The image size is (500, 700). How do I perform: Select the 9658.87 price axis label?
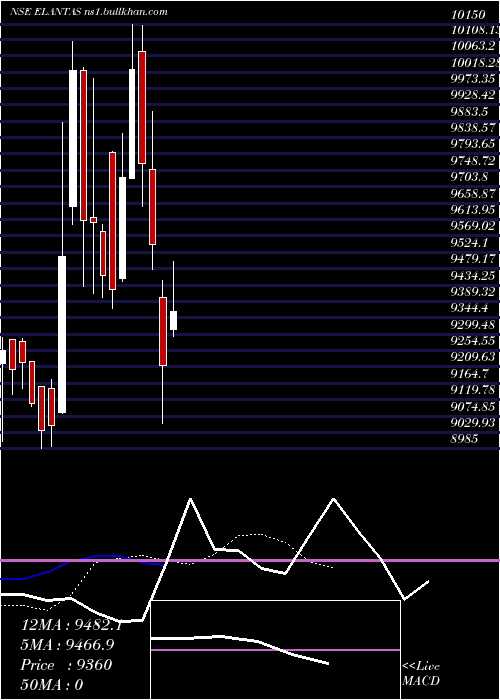click(x=473, y=193)
